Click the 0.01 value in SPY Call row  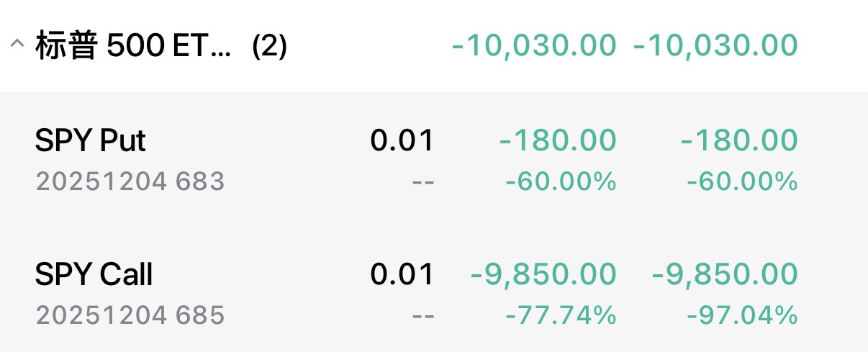pyautogui.click(x=402, y=274)
